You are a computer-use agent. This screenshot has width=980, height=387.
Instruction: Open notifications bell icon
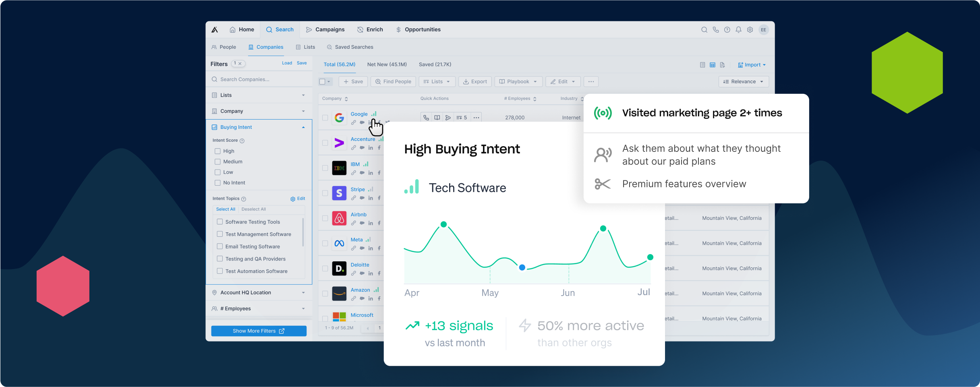pos(738,30)
